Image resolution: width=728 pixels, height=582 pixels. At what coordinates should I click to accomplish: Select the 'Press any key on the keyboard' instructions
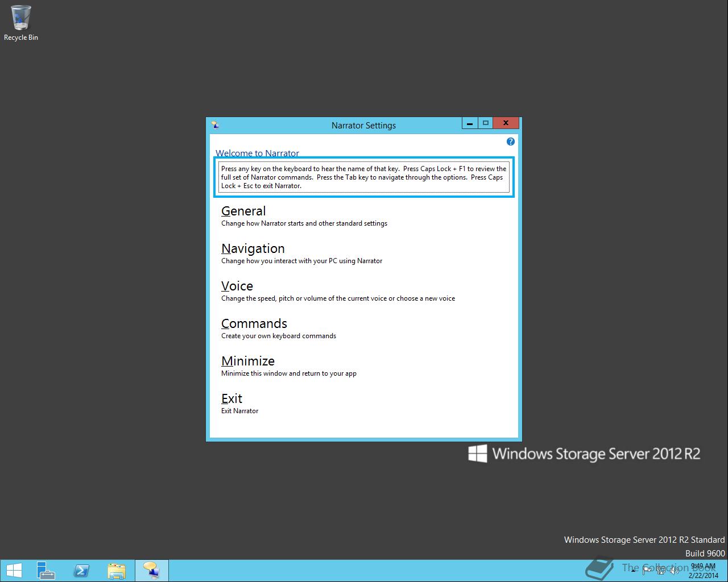[364, 177]
